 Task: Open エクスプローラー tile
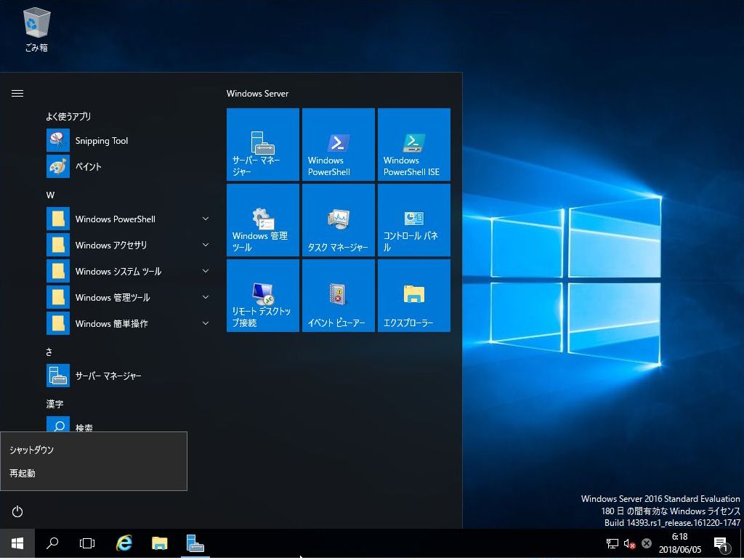tap(413, 295)
